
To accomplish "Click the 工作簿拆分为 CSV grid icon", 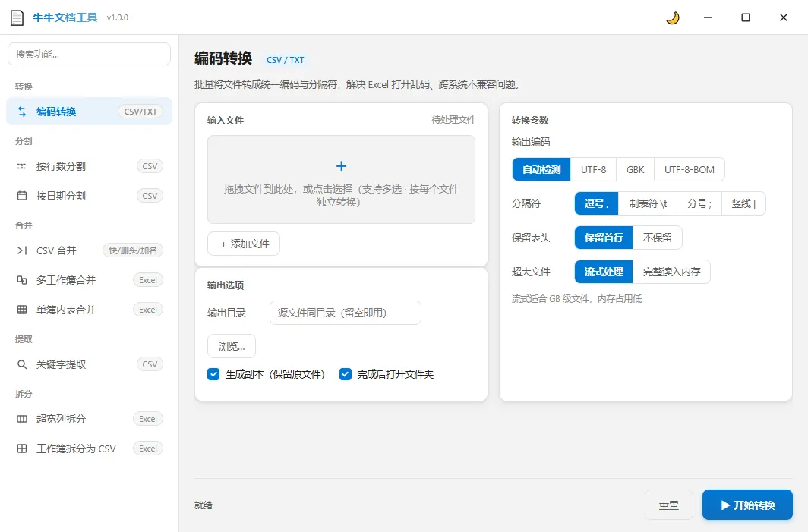I will (x=21, y=449).
